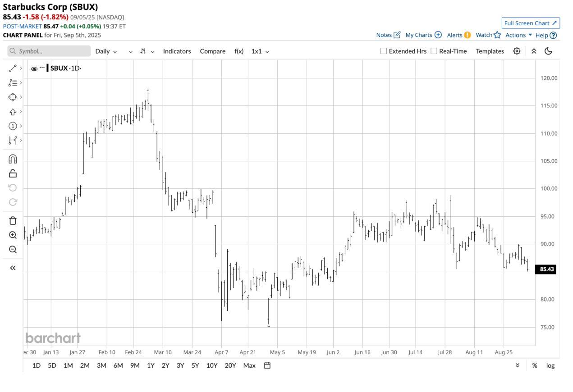Click the Notes pencil icon
Screen dimensions: 573x392
click(x=397, y=35)
